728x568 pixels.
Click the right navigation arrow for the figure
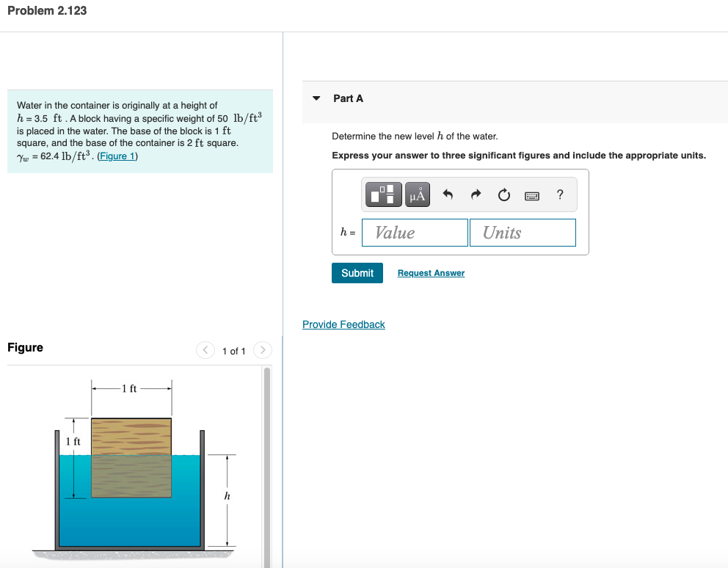coord(262,350)
